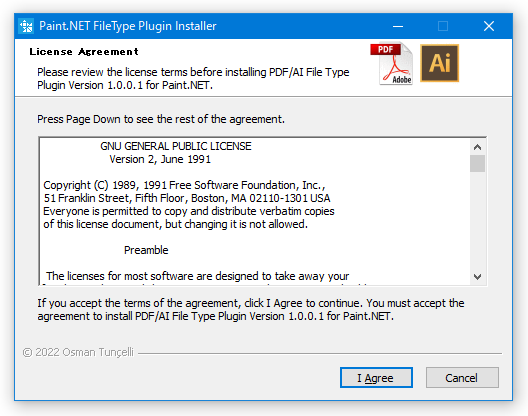Click the disabled maximize button
This screenshot has height=416, width=528.
tap(443, 26)
